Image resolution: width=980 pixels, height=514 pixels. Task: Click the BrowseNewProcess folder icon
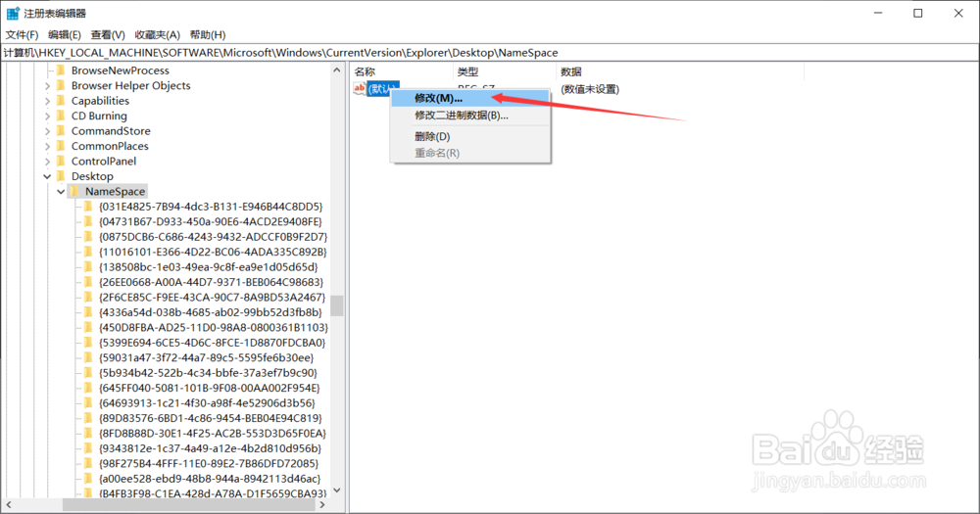pos(61,70)
